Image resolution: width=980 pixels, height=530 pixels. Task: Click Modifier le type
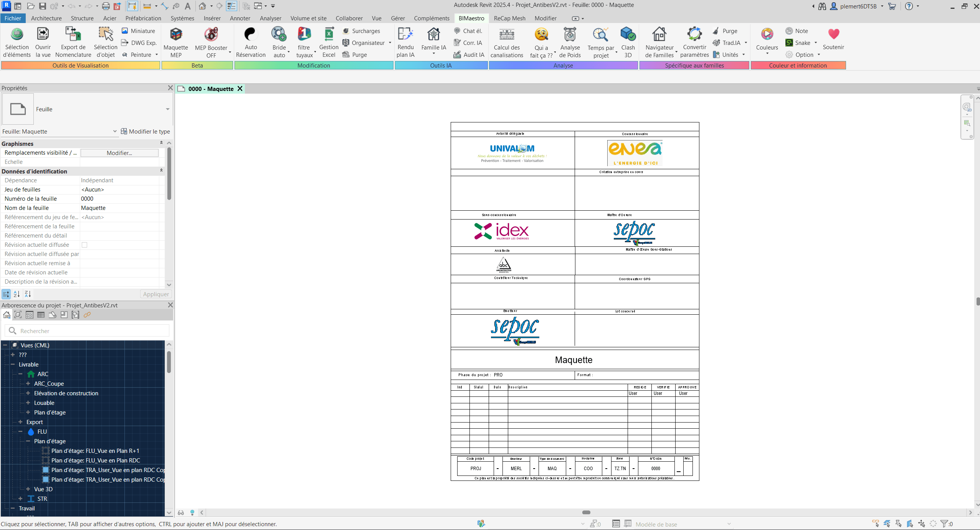pyautogui.click(x=145, y=131)
